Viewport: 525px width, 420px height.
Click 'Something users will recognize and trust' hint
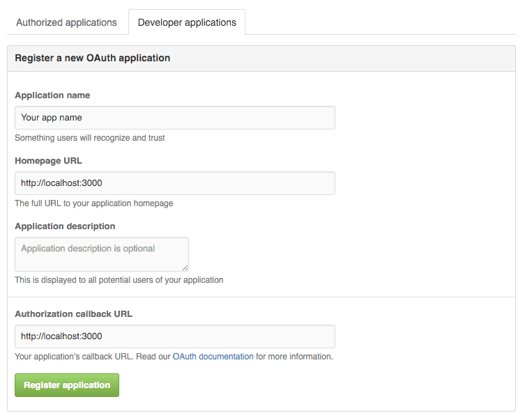pyautogui.click(x=90, y=138)
